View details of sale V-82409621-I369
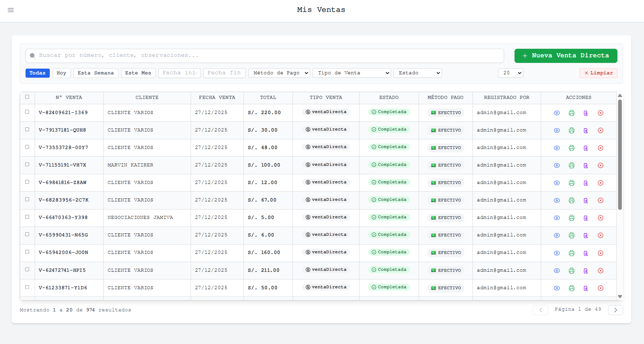 click(557, 113)
